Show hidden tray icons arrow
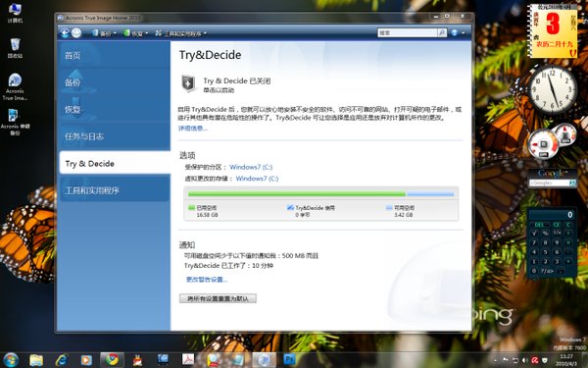The height and width of the screenshot is (368, 588). [x=496, y=360]
